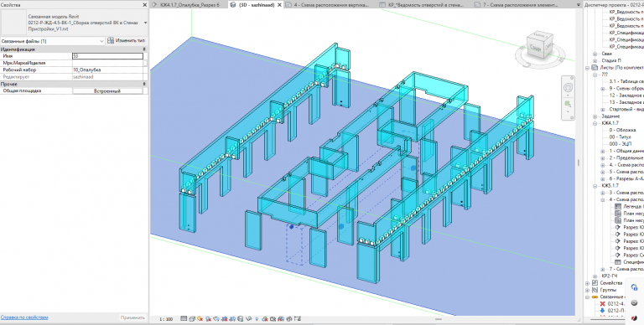Toggle crop view icon in view control bar
Screen dimensions: 644x325
[x=225, y=319]
